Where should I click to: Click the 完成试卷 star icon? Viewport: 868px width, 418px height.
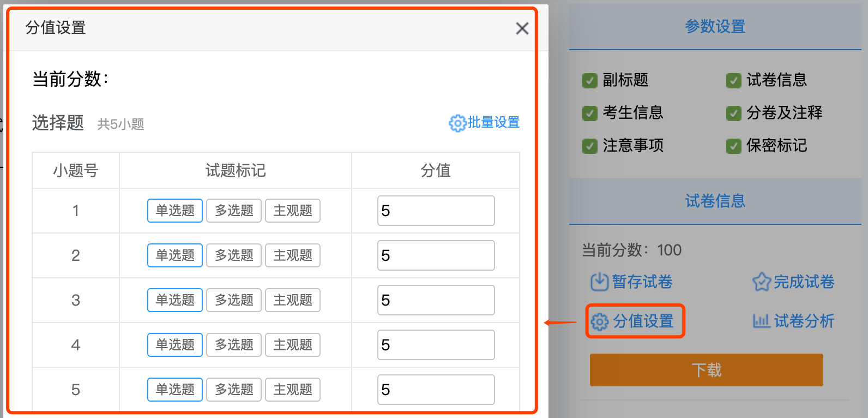761,282
